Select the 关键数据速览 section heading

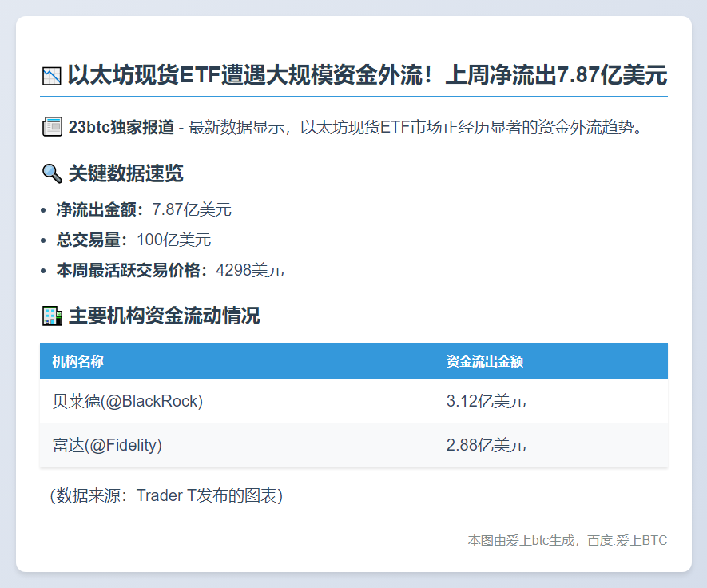pos(126,173)
